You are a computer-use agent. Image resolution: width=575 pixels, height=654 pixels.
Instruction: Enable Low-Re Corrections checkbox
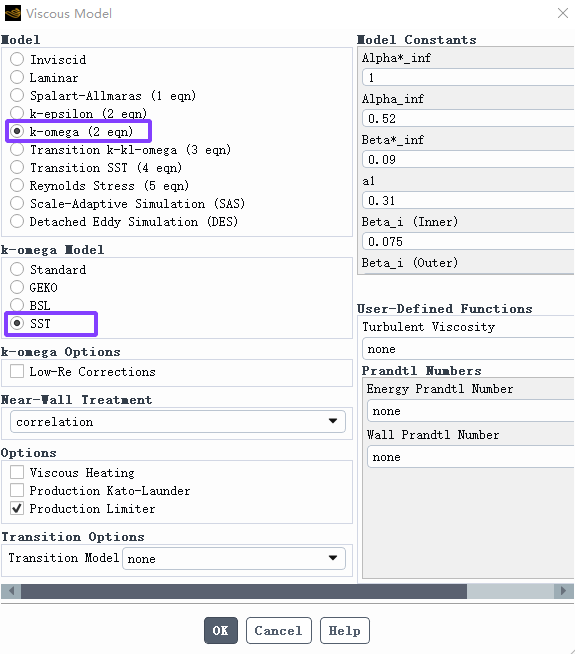17,371
